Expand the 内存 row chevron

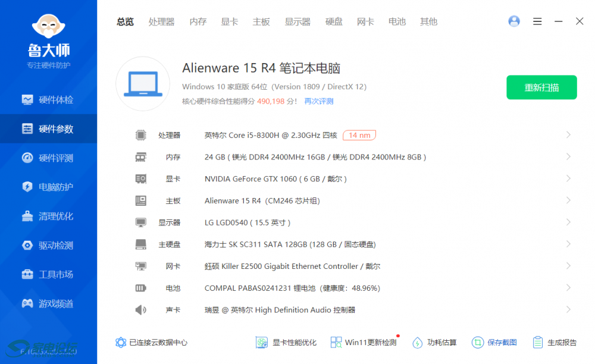[568, 156]
